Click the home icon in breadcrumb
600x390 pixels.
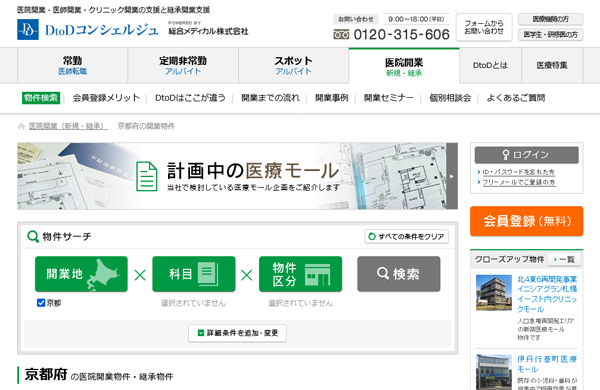point(21,126)
